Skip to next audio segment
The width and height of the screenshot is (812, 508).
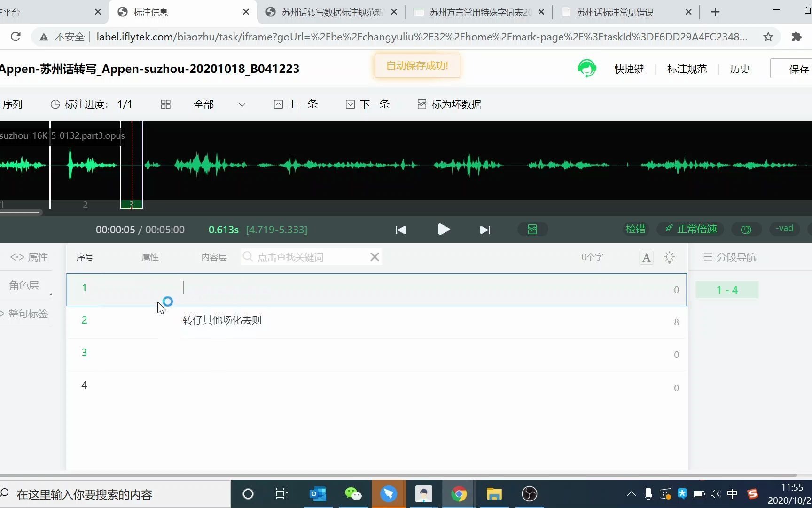tap(485, 230)
